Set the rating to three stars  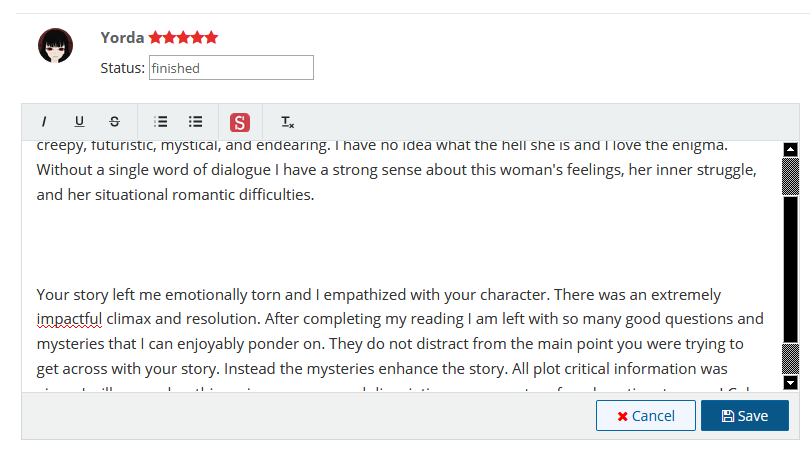coord(184,38)
